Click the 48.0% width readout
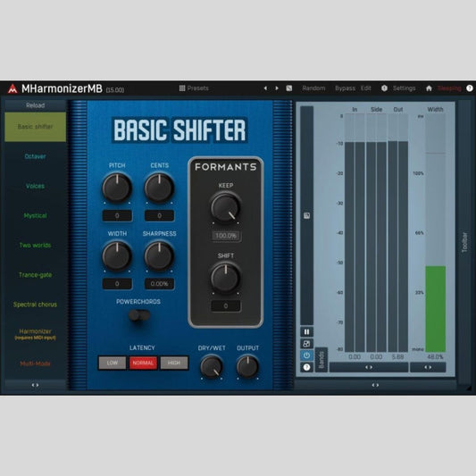The height and width of the screenshot is (476, 476). pos(435,357)
